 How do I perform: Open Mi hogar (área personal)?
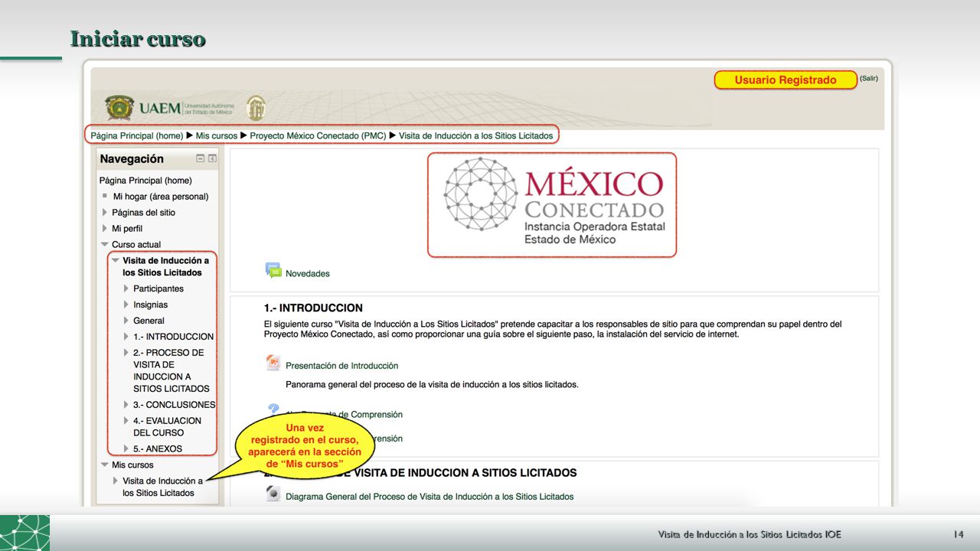[x=161, y=197]
